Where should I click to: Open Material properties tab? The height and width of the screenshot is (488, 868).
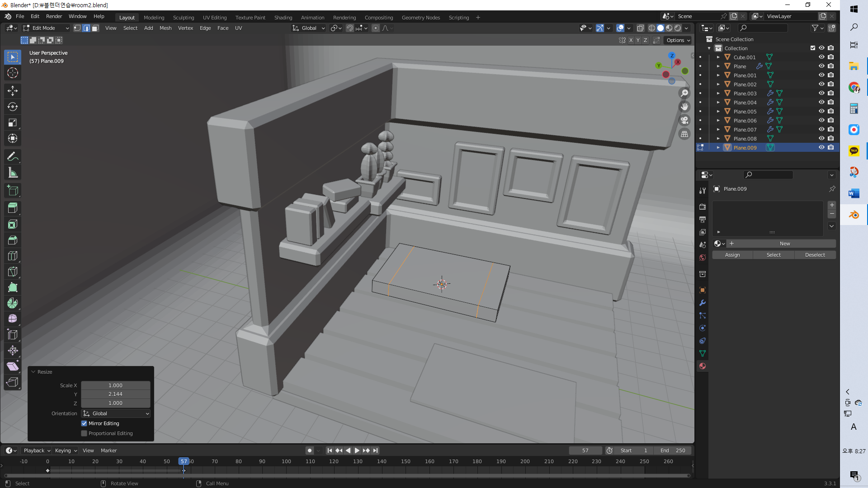pos(703,366)
